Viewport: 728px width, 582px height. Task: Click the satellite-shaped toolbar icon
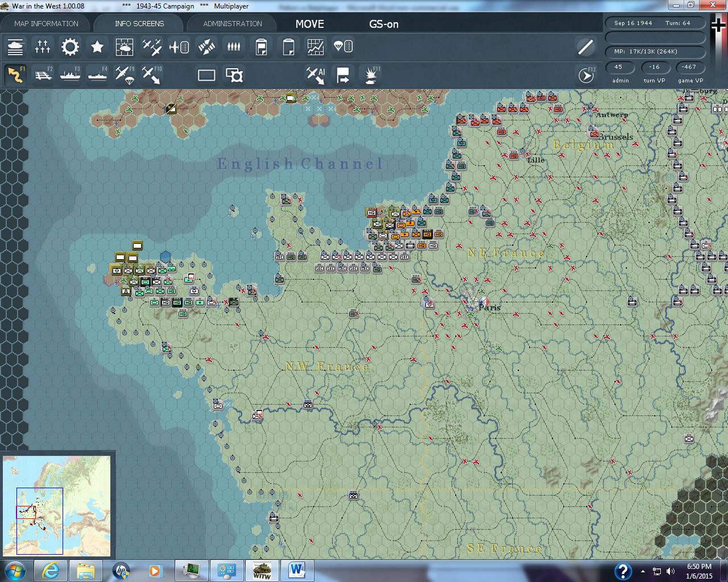click(206, 47)
